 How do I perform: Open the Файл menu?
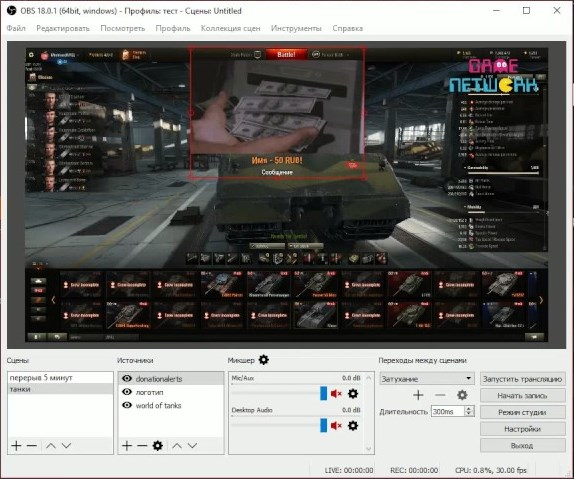tap(16, 28)
